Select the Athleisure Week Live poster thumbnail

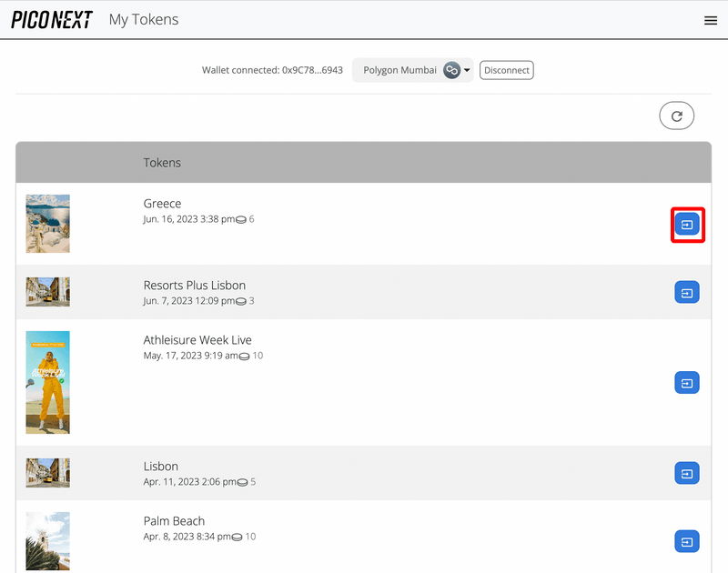click(47, 382)
